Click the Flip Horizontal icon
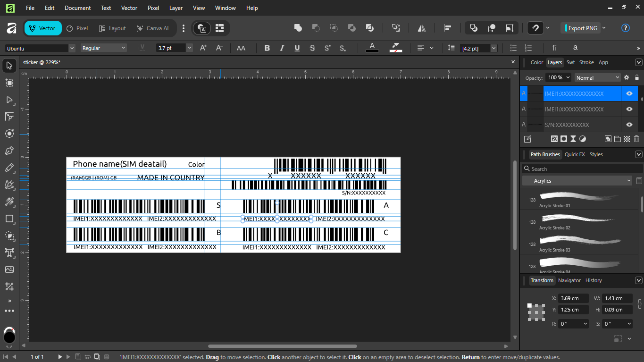 (x=422, y=28)
